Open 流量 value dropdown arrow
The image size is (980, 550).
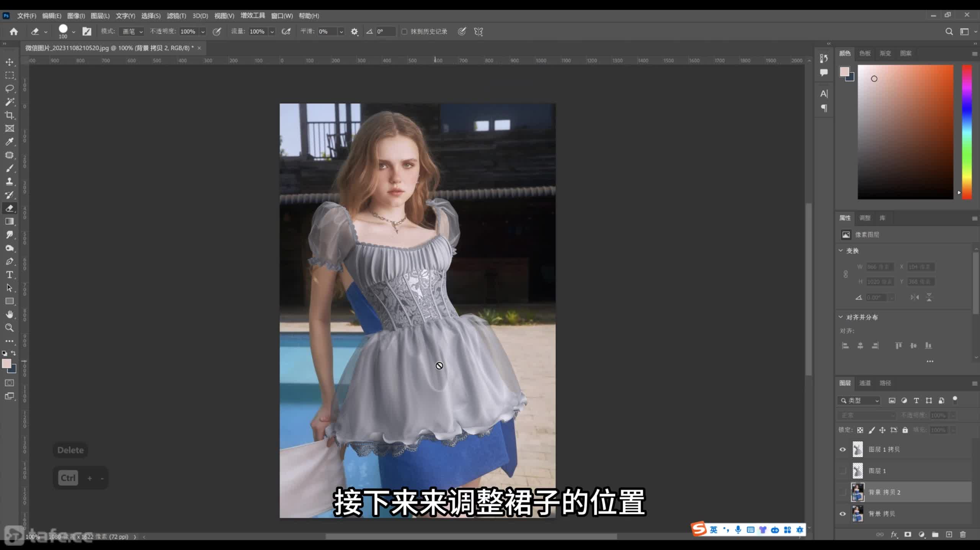click(x=272, y=32)
